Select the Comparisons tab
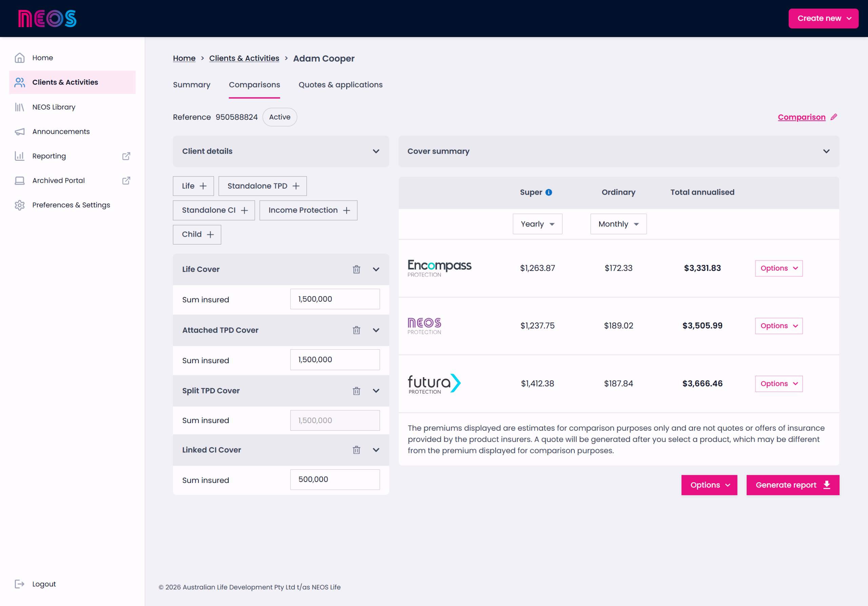This screenshot has height=606, width=868. (x=254, y=85)
